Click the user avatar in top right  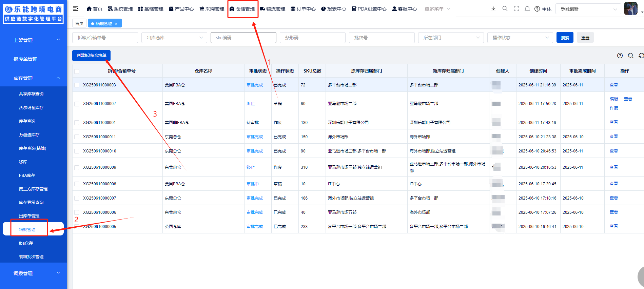pos(631,8)
